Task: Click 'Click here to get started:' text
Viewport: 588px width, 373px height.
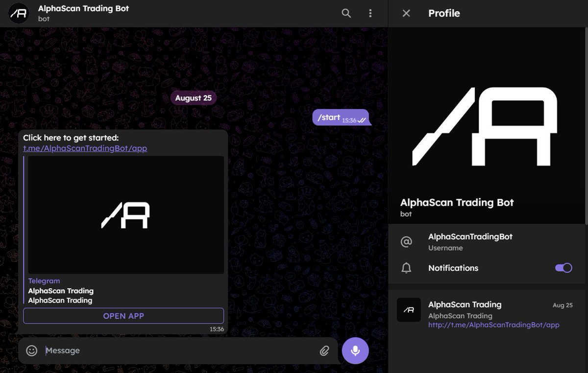Action: pos(71,138)
